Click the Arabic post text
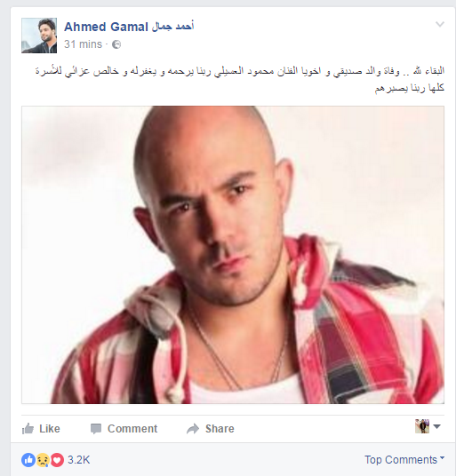This screenshot has width=456, height=476. pos(240,79)
